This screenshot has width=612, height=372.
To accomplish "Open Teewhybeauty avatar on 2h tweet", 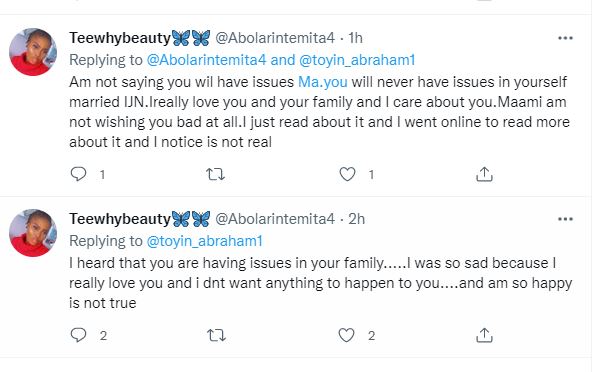I will pos(33,233).
